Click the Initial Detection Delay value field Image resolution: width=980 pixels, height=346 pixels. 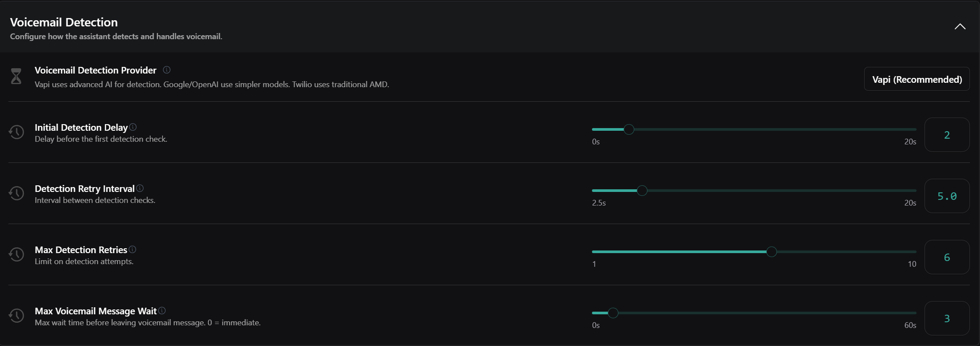coord(947,135)
